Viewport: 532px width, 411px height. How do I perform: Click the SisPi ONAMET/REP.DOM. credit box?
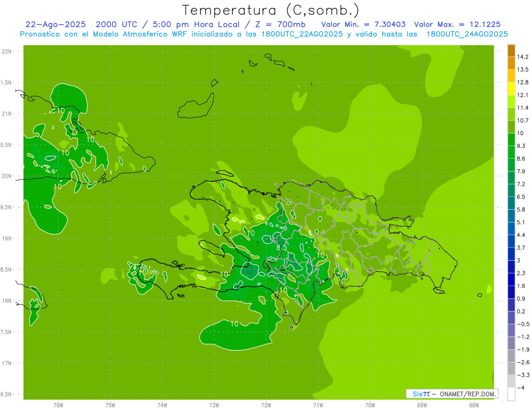(452, 394)
